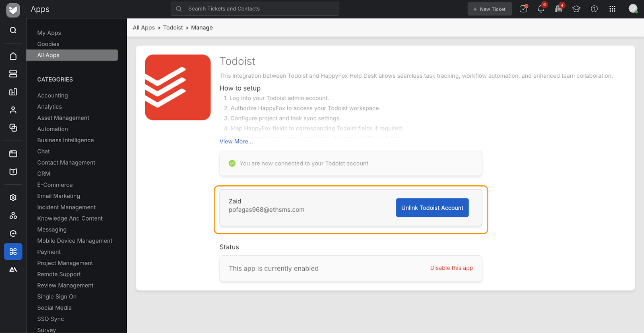Open the nine-dot app switcher grid
The image size is (644, 333).
612,9
